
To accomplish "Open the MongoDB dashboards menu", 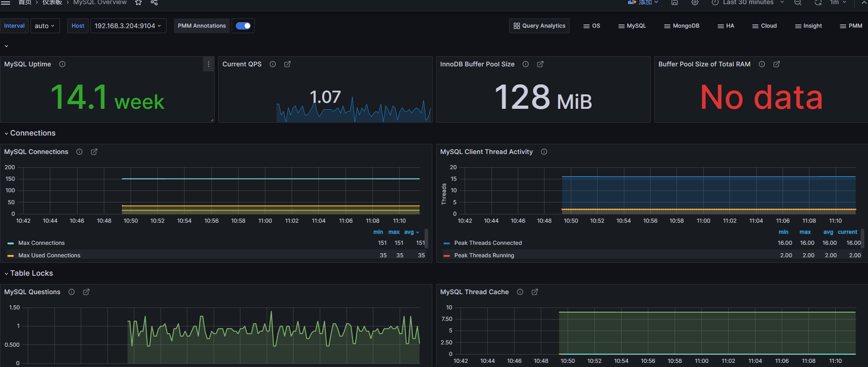I will coord(682,26).
